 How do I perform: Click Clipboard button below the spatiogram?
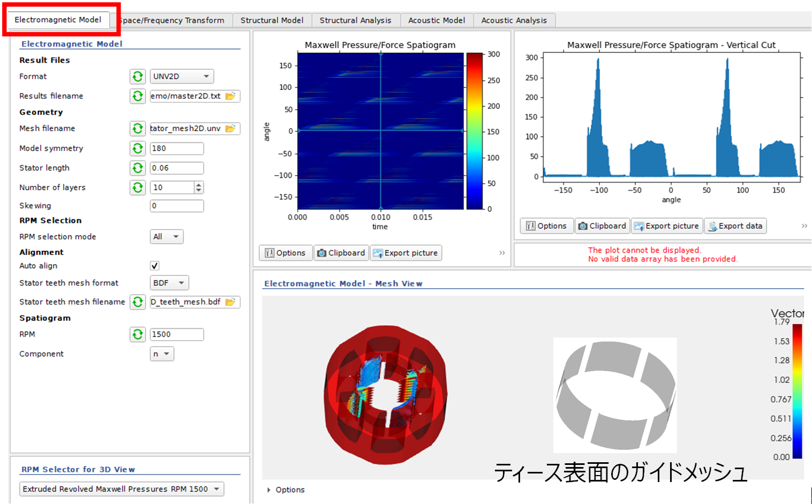pos(341,253)
